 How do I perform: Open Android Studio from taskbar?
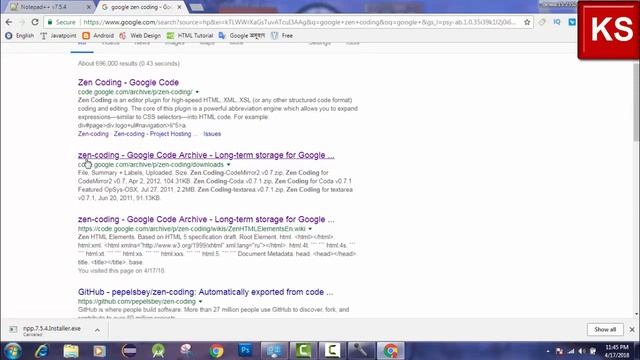(x=158, y=351)
